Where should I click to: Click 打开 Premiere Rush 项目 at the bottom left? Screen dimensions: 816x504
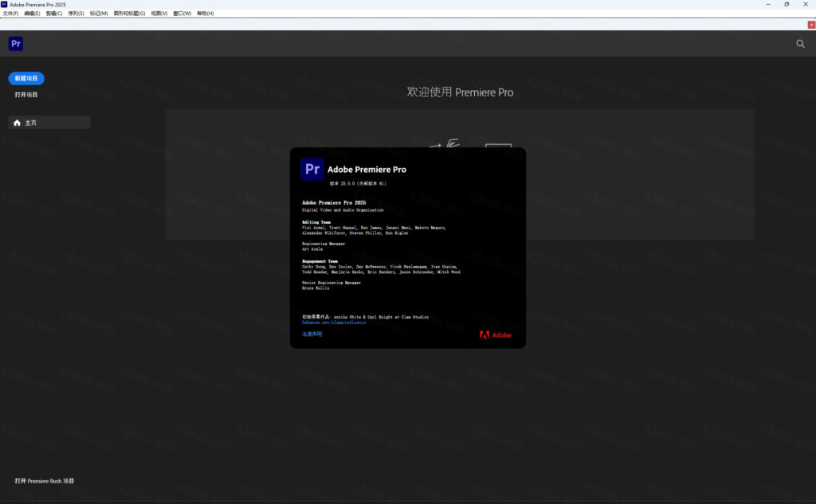(45, 481)
